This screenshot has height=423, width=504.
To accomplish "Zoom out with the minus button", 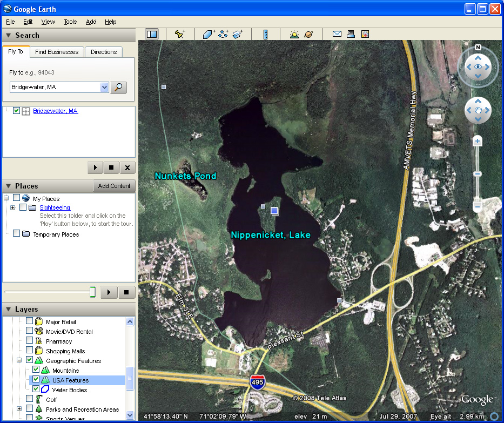I will tap(478, 206).
